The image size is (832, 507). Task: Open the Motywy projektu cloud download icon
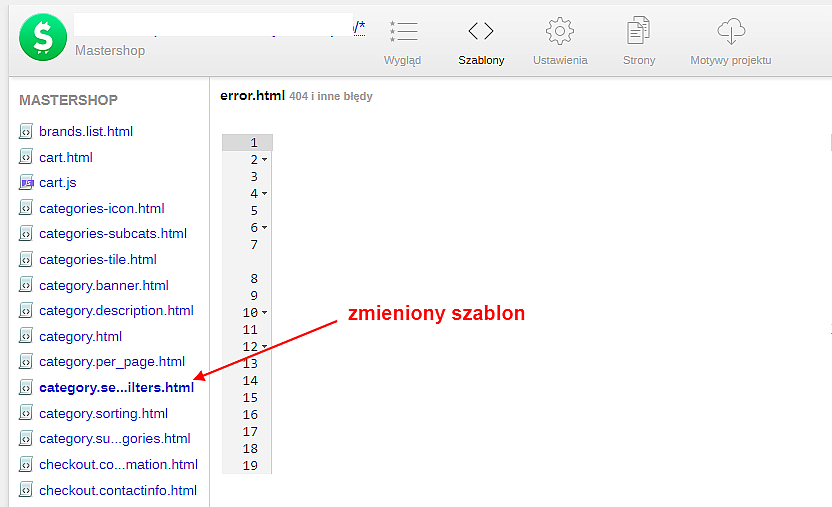pos(731,31)
